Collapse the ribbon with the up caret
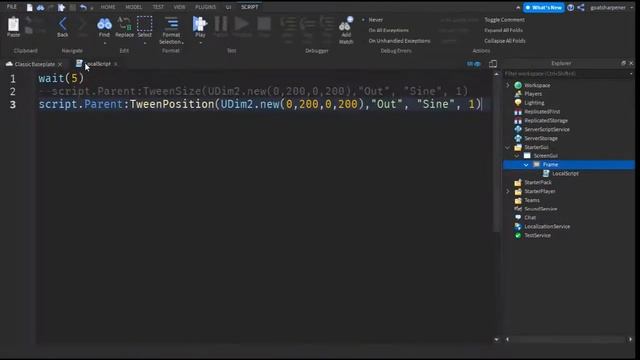The height and width of the screenshot is (360, 640). point(518,7)
